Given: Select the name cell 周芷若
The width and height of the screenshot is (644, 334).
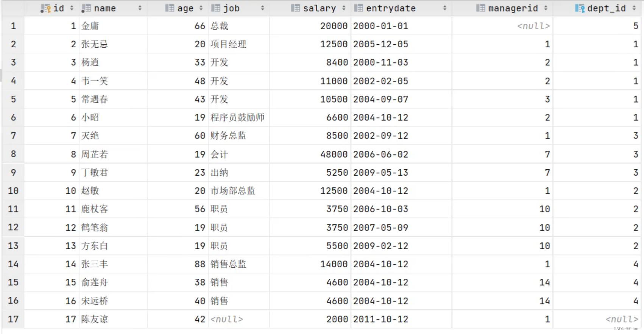Looking at the screenshot, I should click(113, 155).
